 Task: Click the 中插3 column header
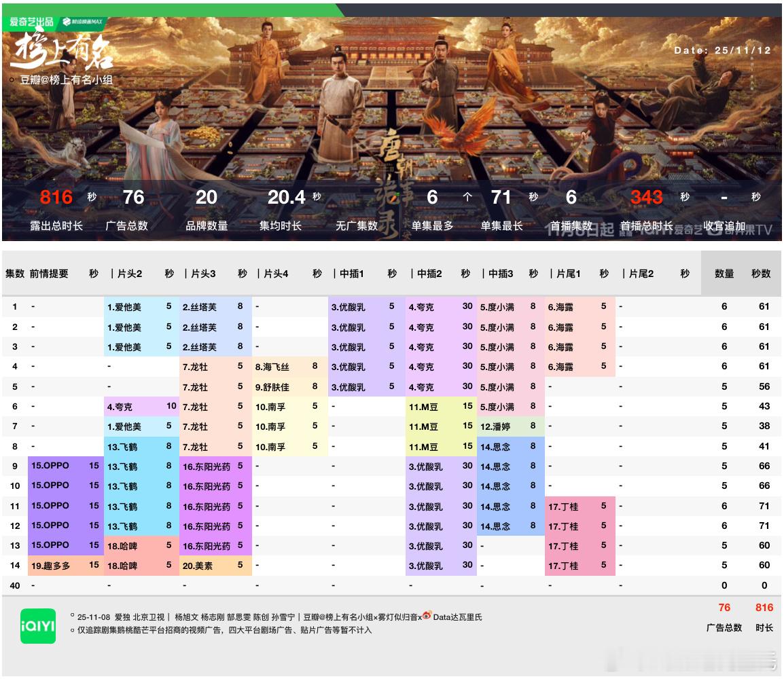[x=501, y=274]
